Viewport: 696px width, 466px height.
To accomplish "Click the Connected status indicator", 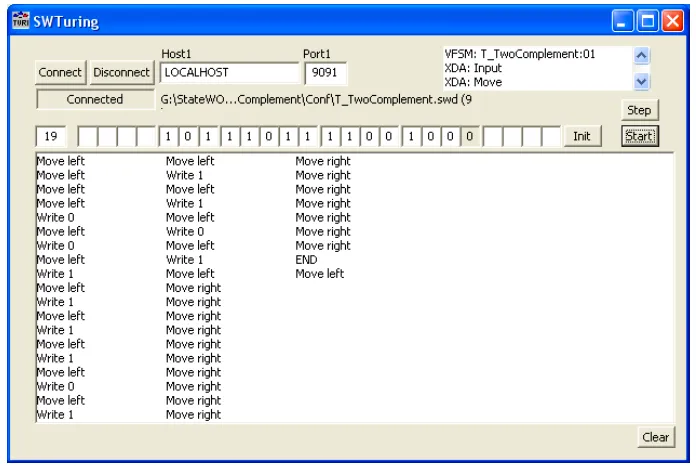I will pos(95,100).
